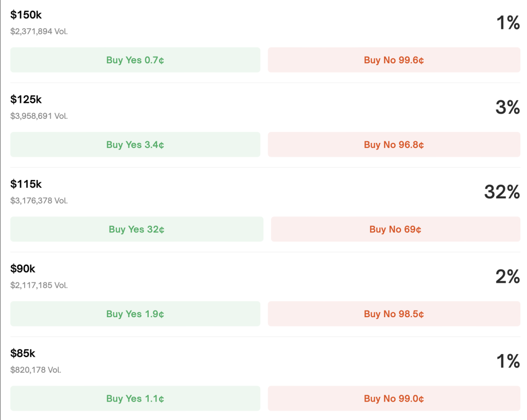The height and width of the screenshot is (420, 527).
Task: Open the $125k market row title
Action: pyautogui.click(x=26, y=99)
